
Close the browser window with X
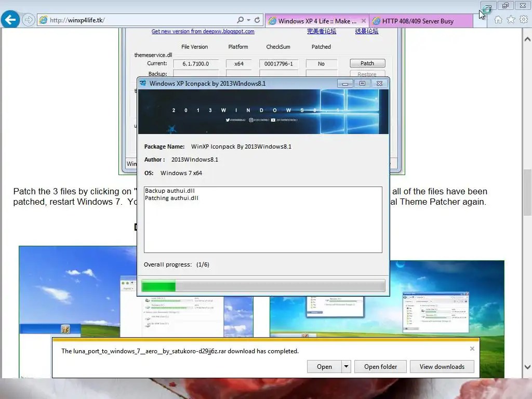coord(523,5)
